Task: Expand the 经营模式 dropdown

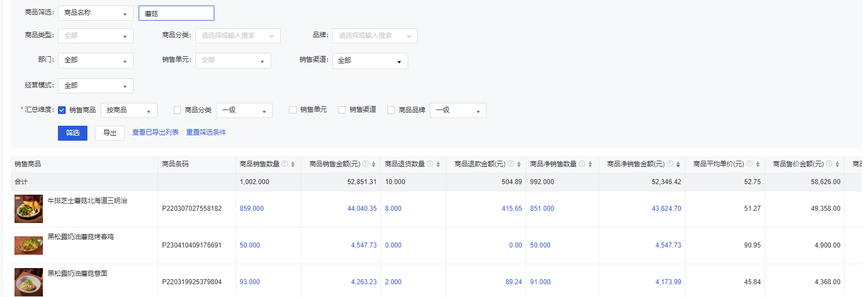Action: [x=96, y=86]
